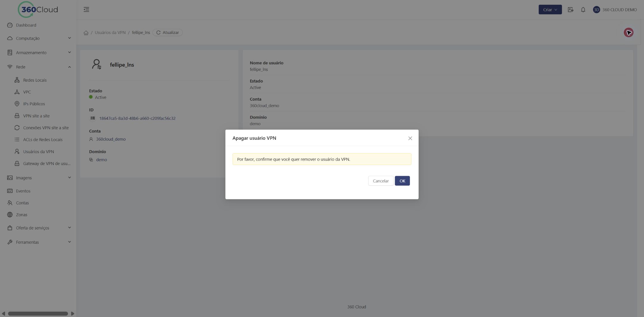Open the notifications bell
This screenshot has height=317, width=644.
coord(583,10)
